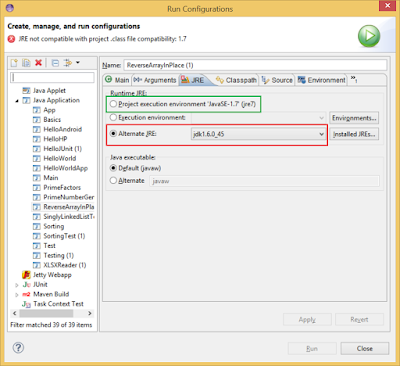Screen dimensions: 400x366
Task: Select Execution environment radio button
Action: pyautogui.click(x=113, y=117)
